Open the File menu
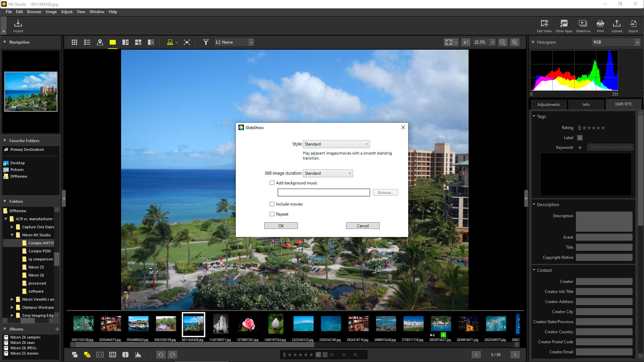Screen dimensions: 644x362 (x=9, y=12)
